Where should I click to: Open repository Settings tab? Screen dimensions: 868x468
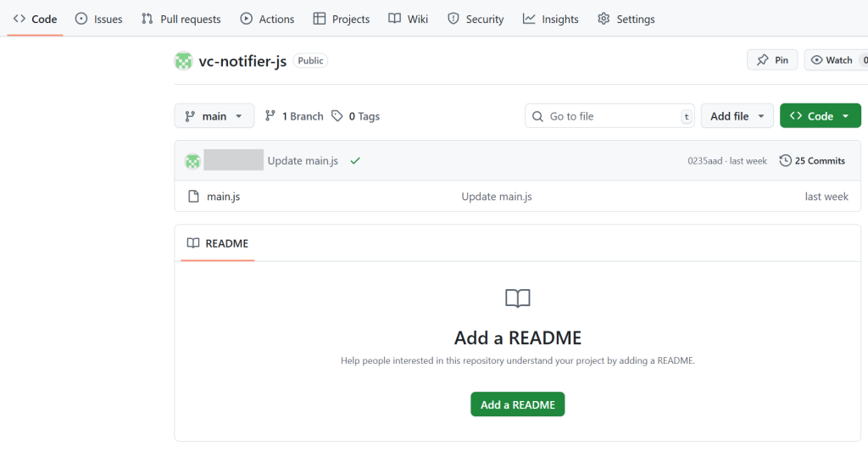[x=626, y=19]
